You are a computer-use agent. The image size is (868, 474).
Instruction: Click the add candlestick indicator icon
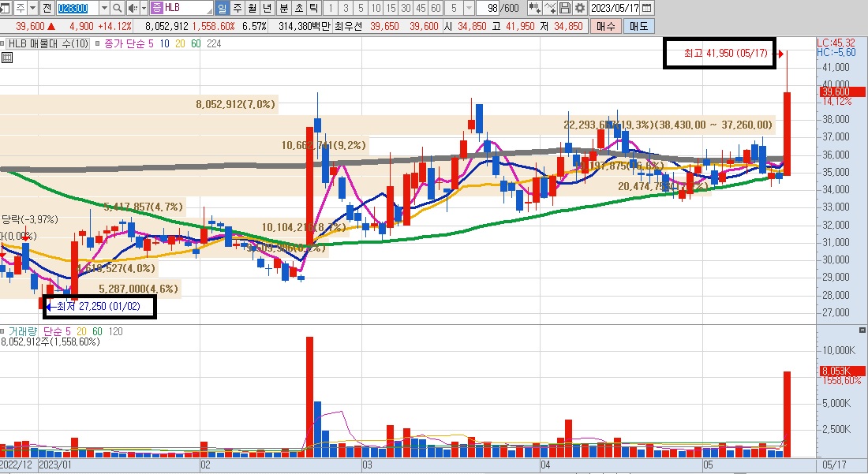pyautogui.click(x=534, y=8)
